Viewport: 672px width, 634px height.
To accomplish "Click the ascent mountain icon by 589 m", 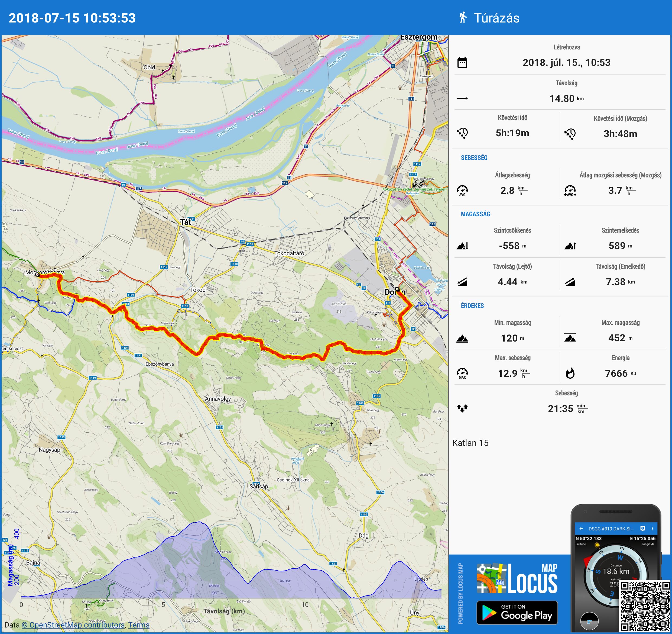I will [570, 246].
